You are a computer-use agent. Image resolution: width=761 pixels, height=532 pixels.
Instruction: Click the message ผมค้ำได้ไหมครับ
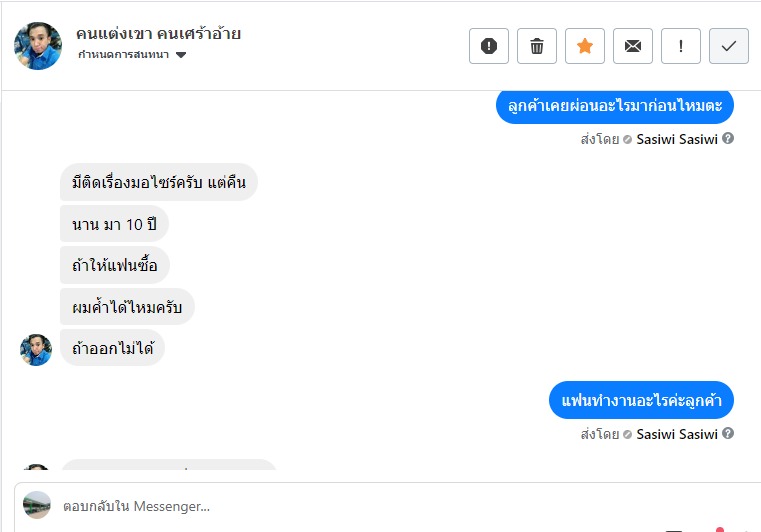click(127, 307)
